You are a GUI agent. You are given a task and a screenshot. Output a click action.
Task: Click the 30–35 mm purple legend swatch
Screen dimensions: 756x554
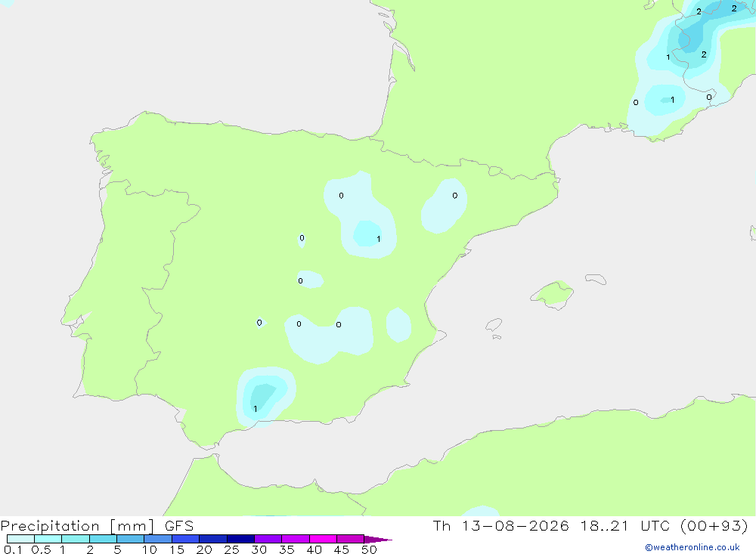[268, 539]
